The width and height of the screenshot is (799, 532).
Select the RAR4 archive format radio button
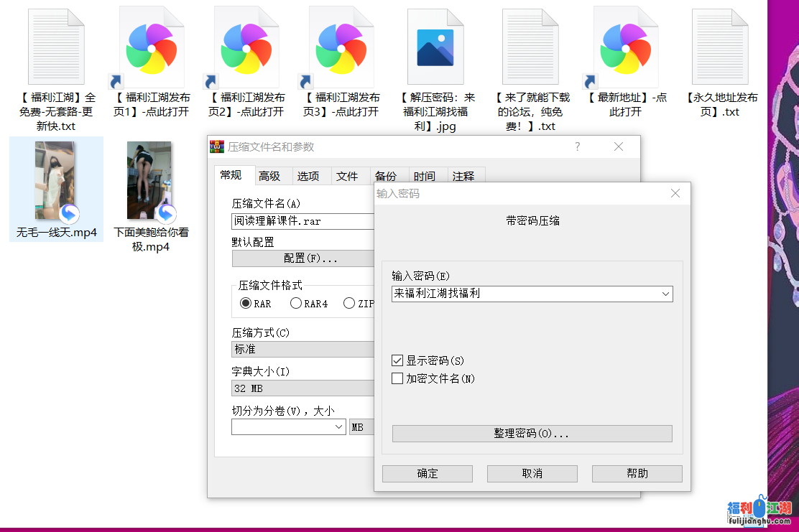pyautogui.click(x=295, y=303)
